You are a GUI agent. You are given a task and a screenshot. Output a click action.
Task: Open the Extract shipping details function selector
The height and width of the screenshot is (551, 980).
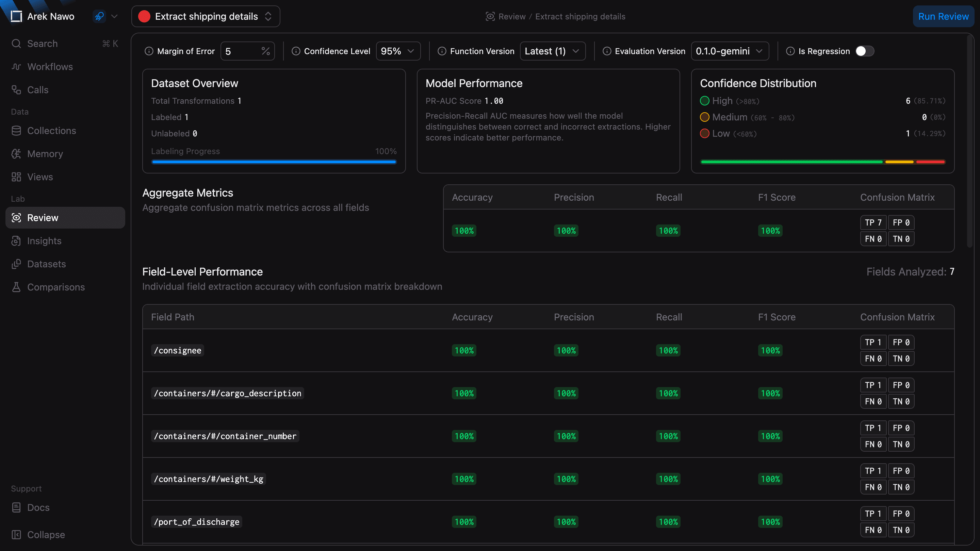pyautogui.click(x=206, y=16)
